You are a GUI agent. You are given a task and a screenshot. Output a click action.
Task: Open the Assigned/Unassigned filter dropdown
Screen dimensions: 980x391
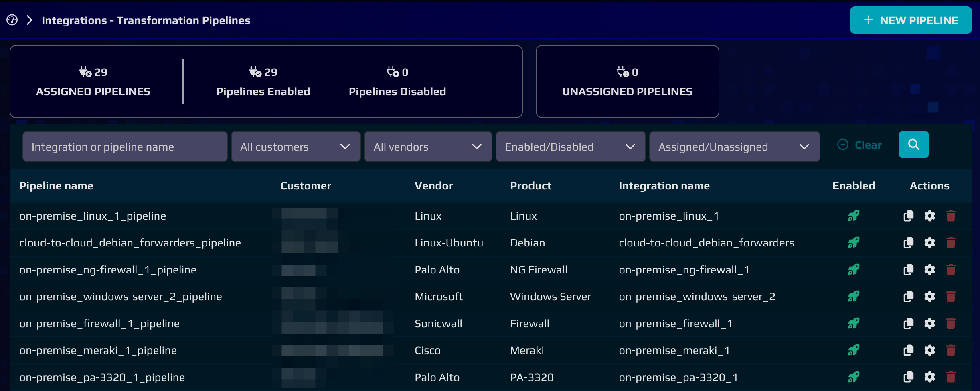tap(734, 147)
